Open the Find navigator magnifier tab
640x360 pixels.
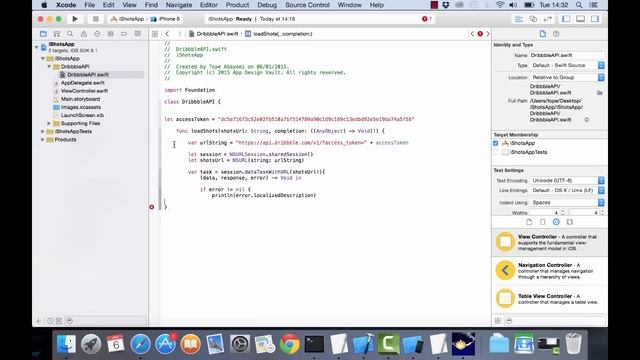tap(70, 34)
